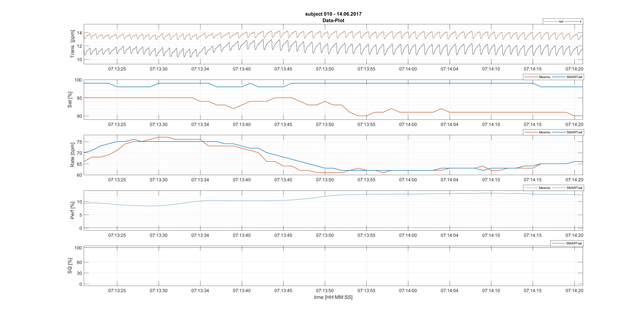
Task: Click the 'Perf [%]' y-axis label
Action: pyautogui.click(x=73, y=210)
